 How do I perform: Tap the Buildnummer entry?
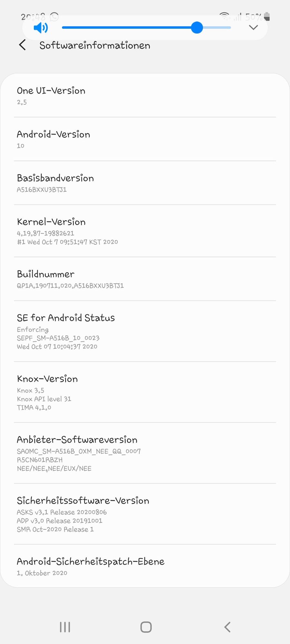coord(145,279)
